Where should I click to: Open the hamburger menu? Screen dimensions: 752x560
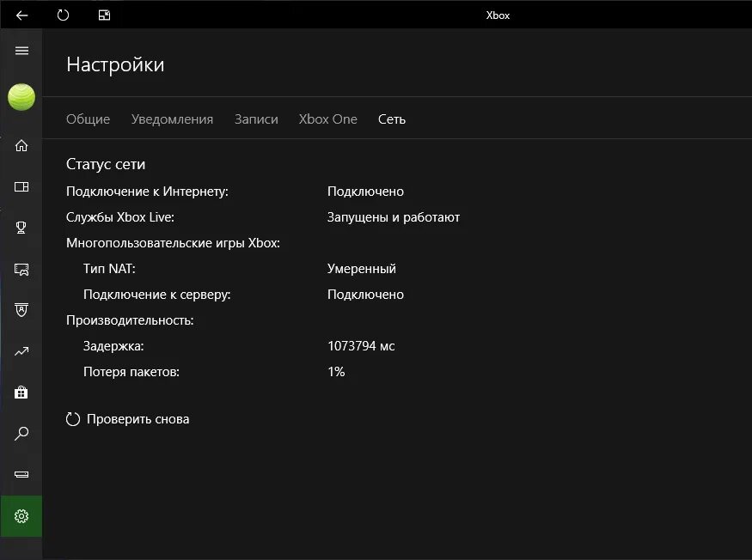coord(21,51)
